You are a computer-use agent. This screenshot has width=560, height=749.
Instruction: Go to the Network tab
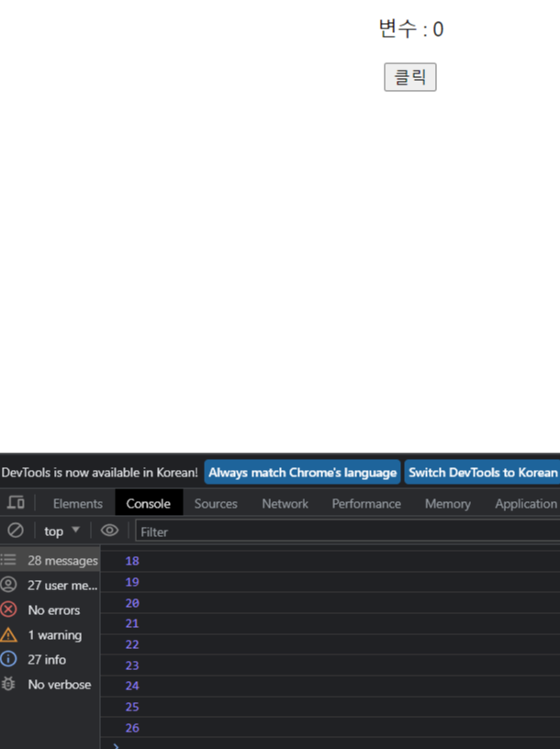285,504
